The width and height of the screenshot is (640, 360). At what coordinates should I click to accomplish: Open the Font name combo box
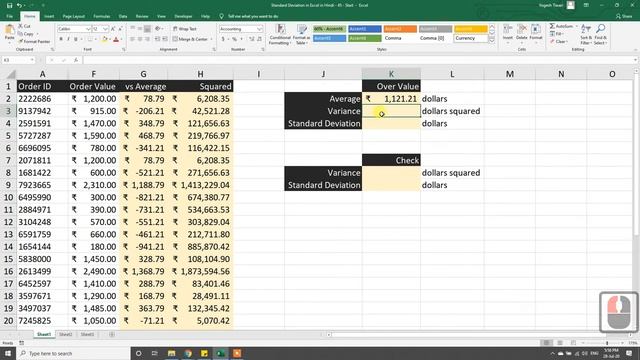pyautogui.click(x=74, y=29)
